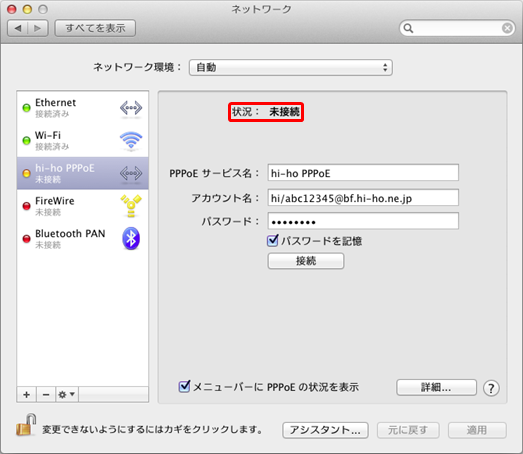Clear search field with the x icon
523x454 pixels.
[x=507, y=28]
